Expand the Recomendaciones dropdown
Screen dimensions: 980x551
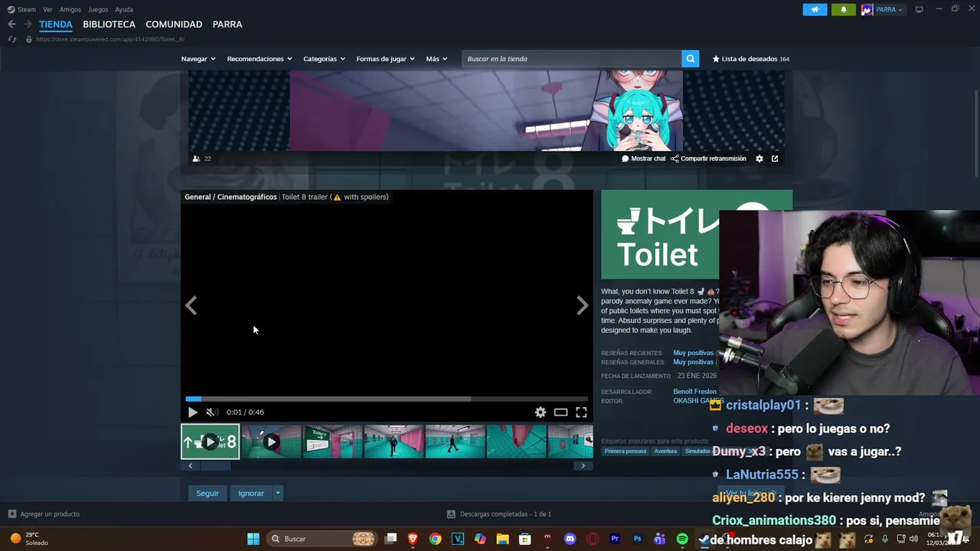[x=260, y=59]
